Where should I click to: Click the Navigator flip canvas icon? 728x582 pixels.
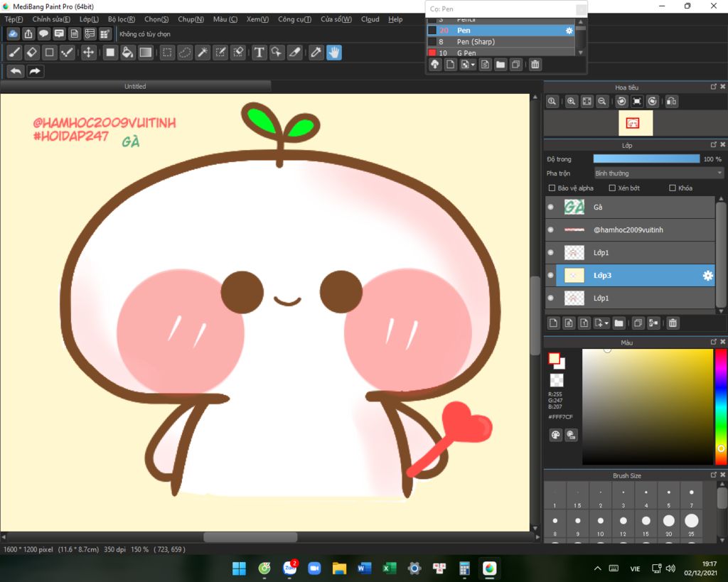[x=671, y=101]
